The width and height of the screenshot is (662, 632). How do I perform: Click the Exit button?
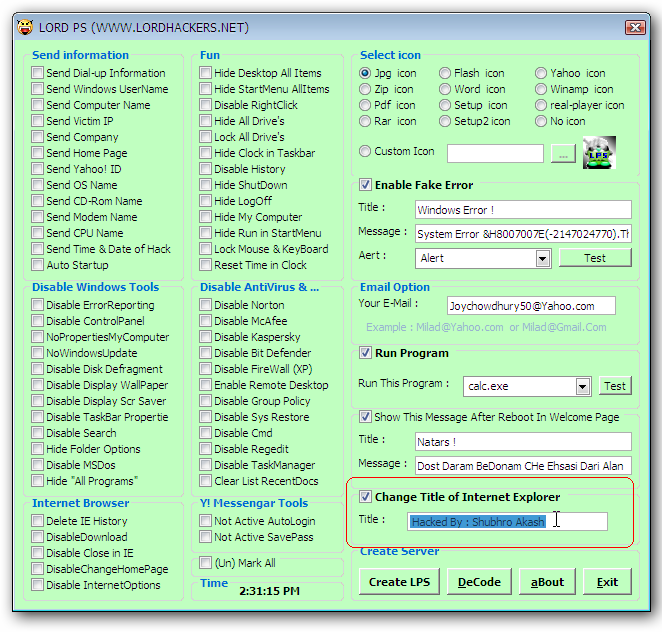click(607, 582)
